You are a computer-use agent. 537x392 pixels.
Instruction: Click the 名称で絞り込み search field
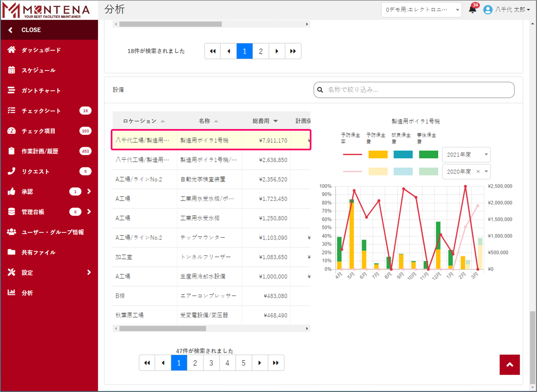[x=414, y=90]
